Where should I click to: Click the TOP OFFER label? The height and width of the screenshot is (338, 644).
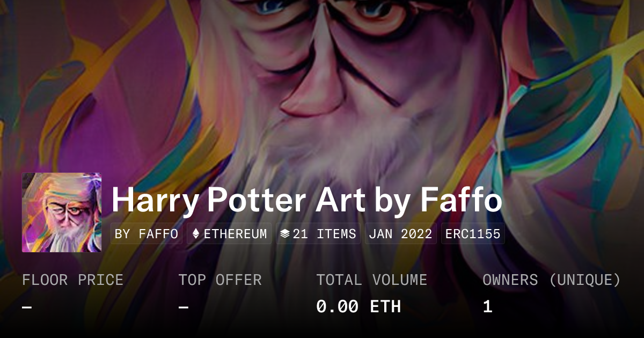coord(220,280)
